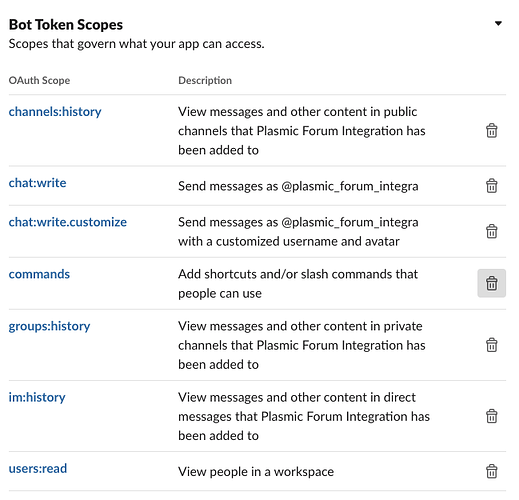The height and width of the screenshot is (500, 519).
Task: Open the im:history scope link
Action: pyautogui.click(x=37, y=397)
